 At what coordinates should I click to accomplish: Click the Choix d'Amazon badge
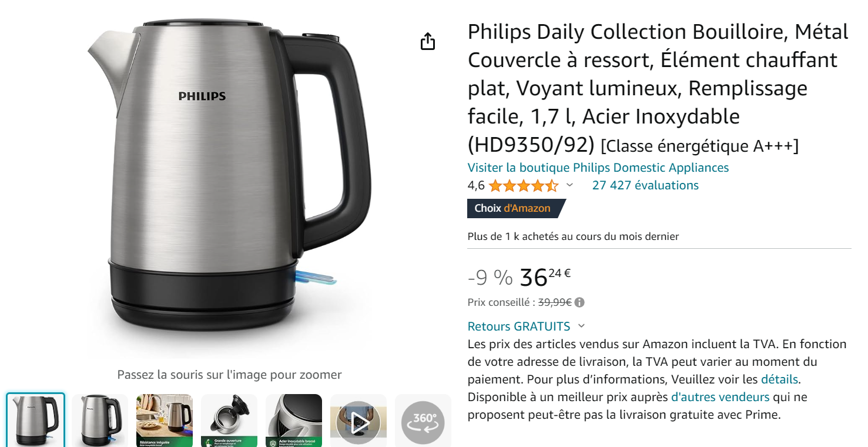[515, 208]
